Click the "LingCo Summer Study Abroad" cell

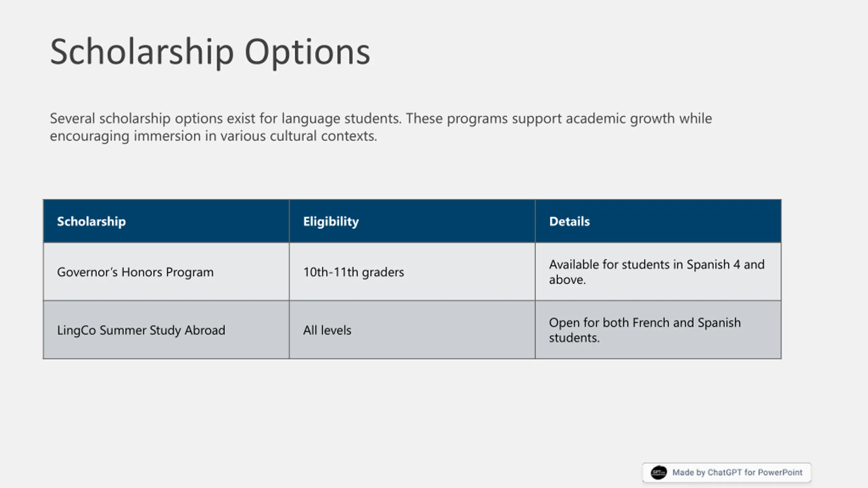coord(166,330)
